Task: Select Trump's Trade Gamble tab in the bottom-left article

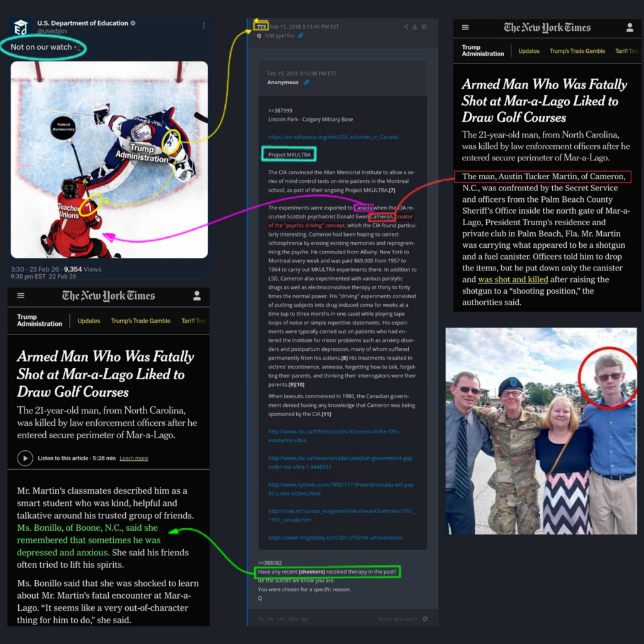Action: (140, 321)
